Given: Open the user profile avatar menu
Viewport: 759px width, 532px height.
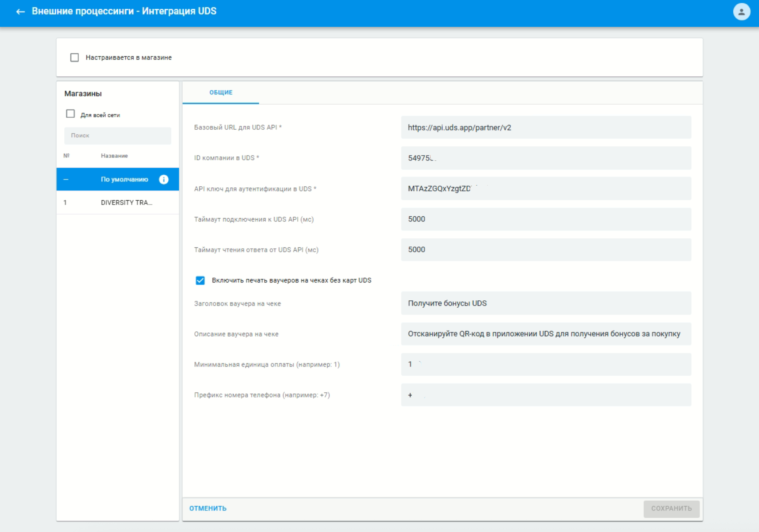Looking at the screenshot, I should pos(741,12).
